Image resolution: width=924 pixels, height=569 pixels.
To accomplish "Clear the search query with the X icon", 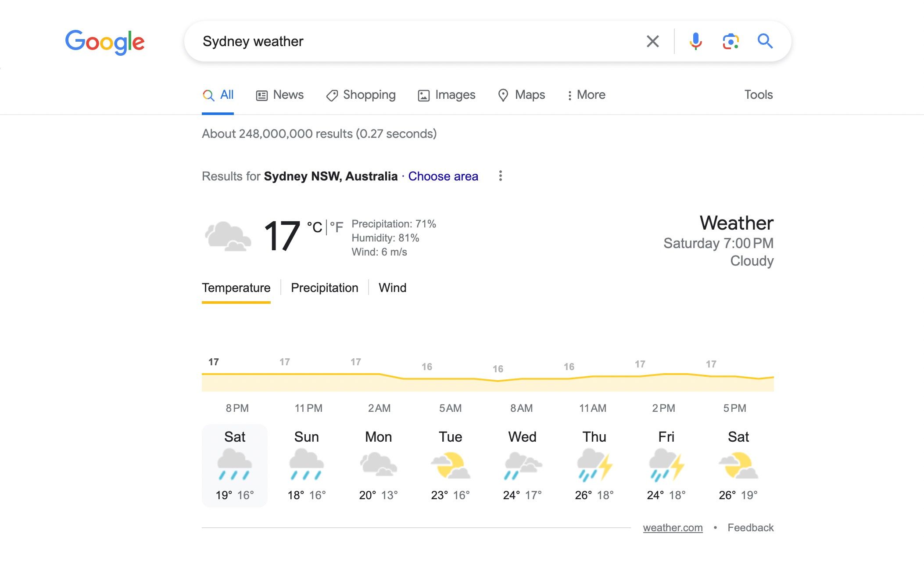I will pos(653,41).
